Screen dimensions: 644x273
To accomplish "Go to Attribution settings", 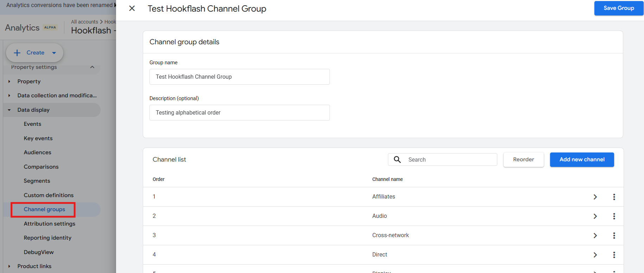I will coord(49,224).
